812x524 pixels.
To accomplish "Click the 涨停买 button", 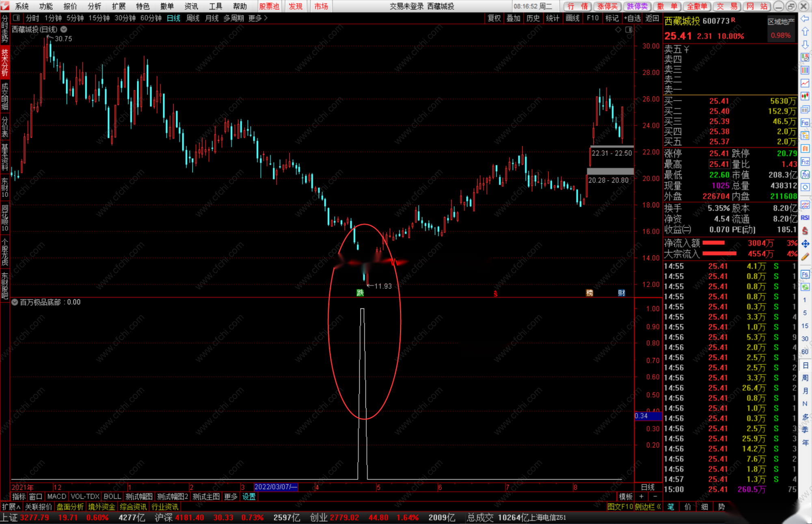I will [x=607, y=6].
